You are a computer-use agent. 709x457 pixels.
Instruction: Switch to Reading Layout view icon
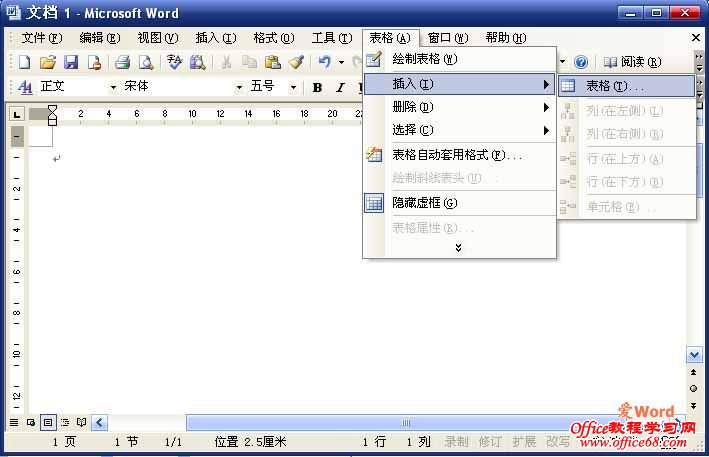[81, 423]
